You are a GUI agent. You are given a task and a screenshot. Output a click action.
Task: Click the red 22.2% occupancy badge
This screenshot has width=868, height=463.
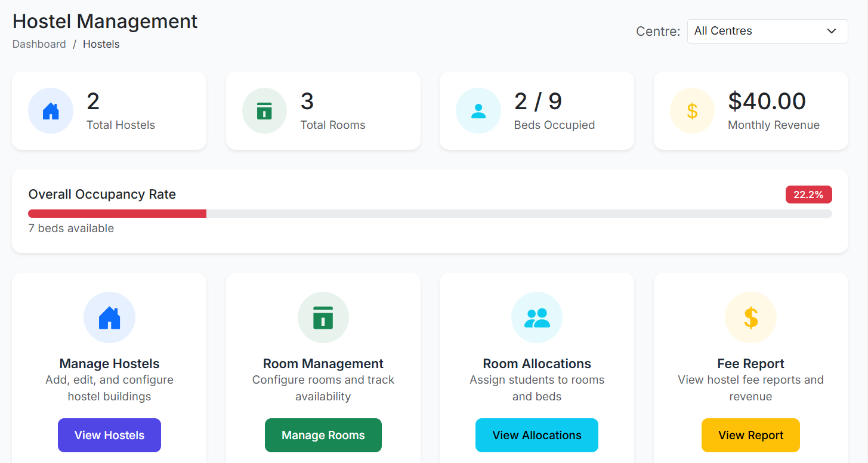point(808,195)
